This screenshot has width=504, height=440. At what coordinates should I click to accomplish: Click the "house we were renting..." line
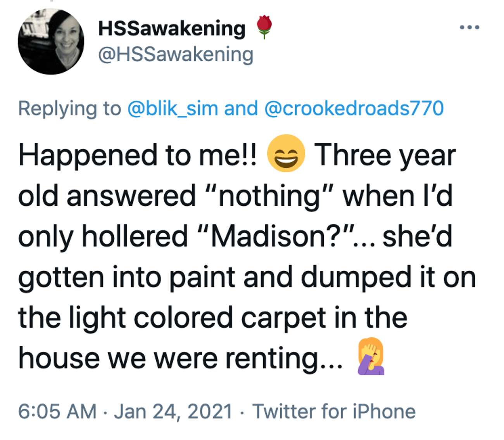coord(181,358)
